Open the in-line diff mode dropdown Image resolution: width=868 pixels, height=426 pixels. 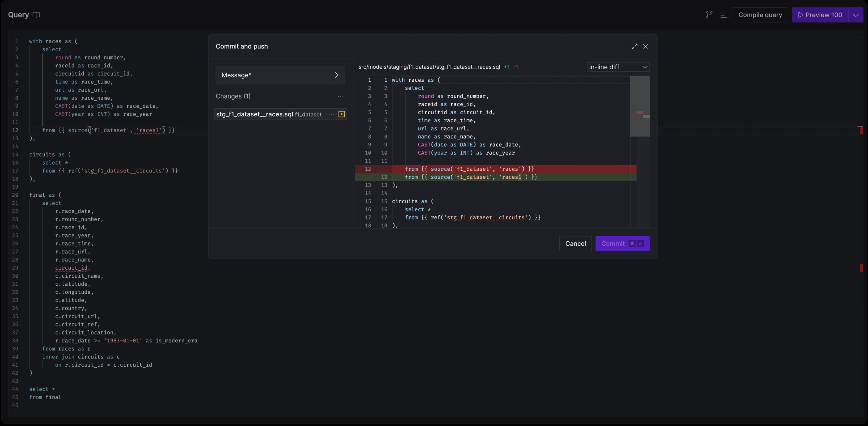tap(618, 67)
